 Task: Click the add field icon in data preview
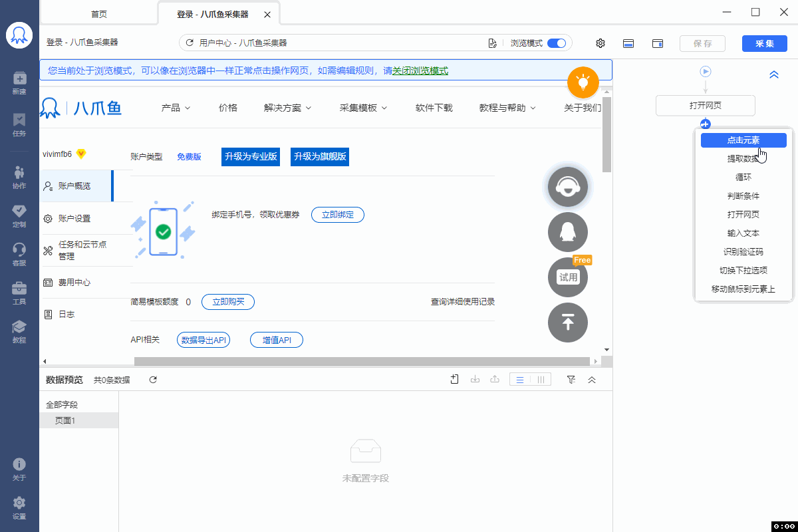[x=455, y=379]
